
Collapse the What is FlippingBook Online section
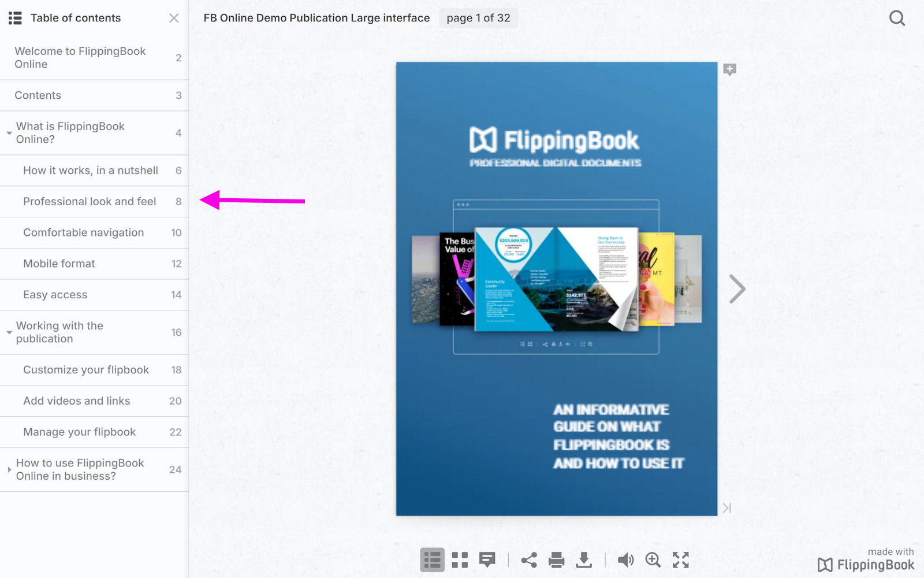tap(9, 133)
